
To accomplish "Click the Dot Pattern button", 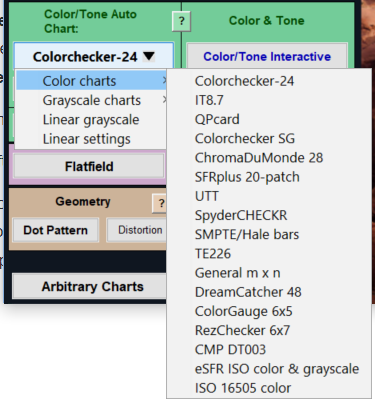I will (x=55, y=230).
